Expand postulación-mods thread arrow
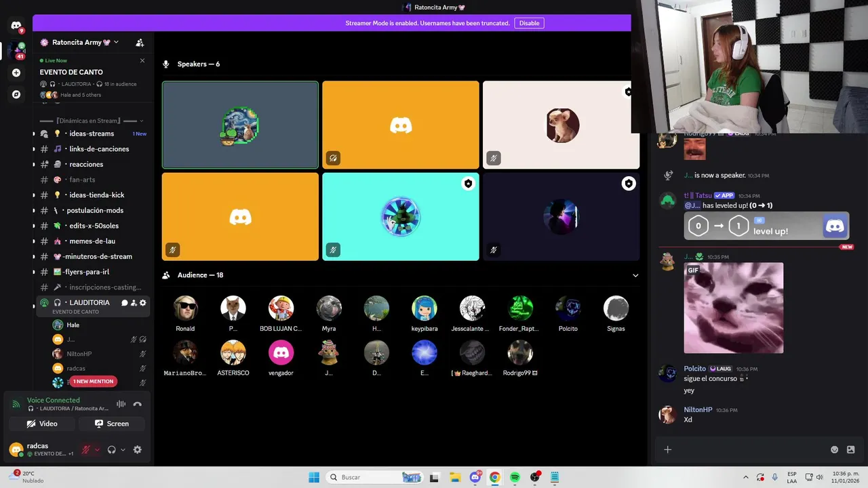Viewport: 868px width, 488px height. (x=34, y=210)
